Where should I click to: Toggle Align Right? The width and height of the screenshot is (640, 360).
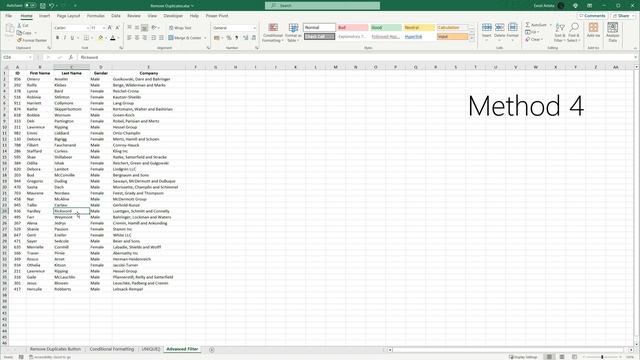(144, 38)
